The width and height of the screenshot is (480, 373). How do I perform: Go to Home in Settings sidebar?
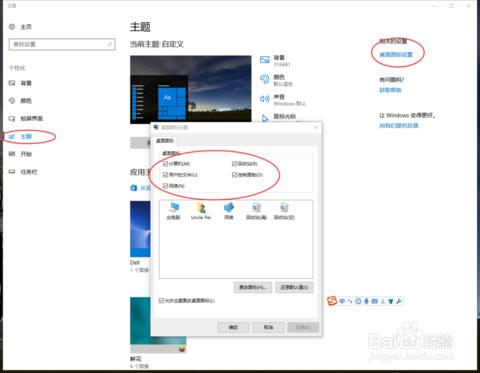[x=26, y=27]
